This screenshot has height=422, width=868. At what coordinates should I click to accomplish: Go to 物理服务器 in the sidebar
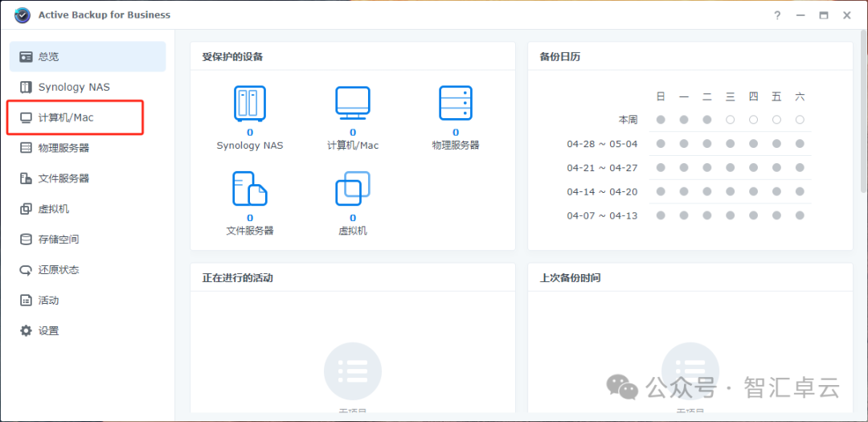tap(88, 148)
